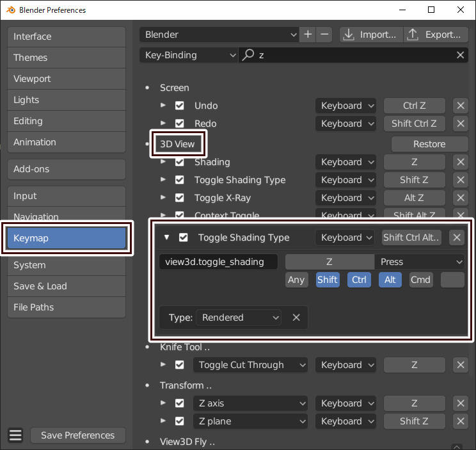Open Keyboard type dropdown for Undo
The height and width of the screenshot is (450, 476).
coord(345,106)
